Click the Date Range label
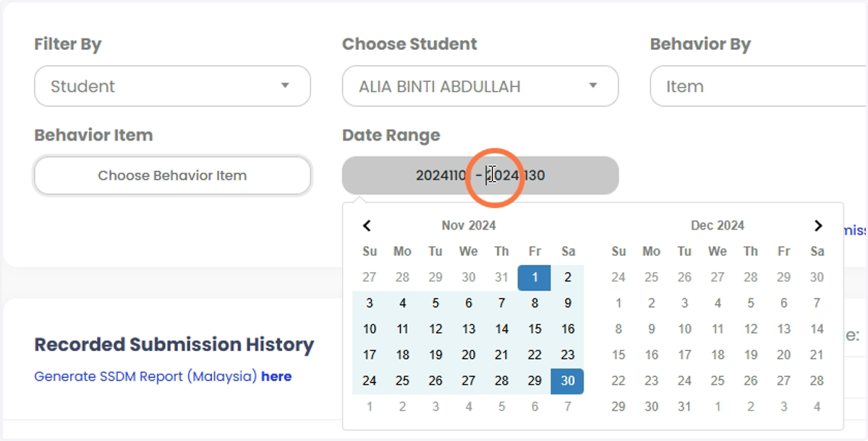This screenshot has height=441, width=868. pyautogui.click(x=391, y=135)
